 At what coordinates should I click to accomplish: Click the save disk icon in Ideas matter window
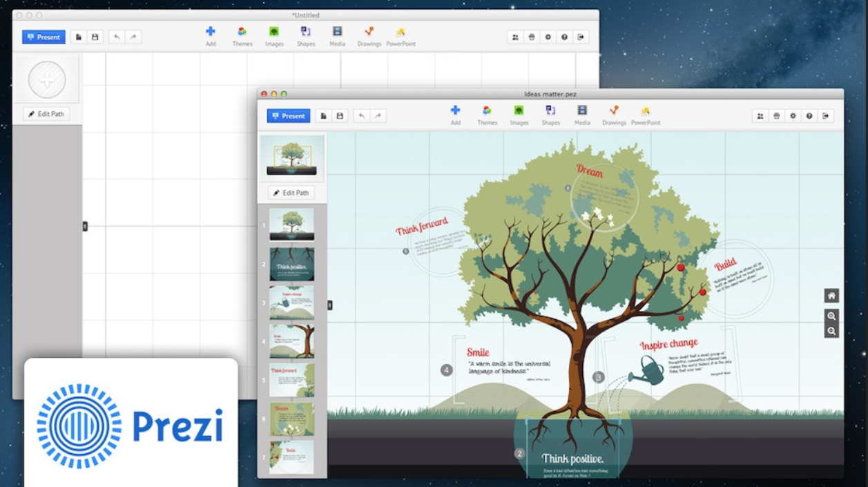click(340, 116)
